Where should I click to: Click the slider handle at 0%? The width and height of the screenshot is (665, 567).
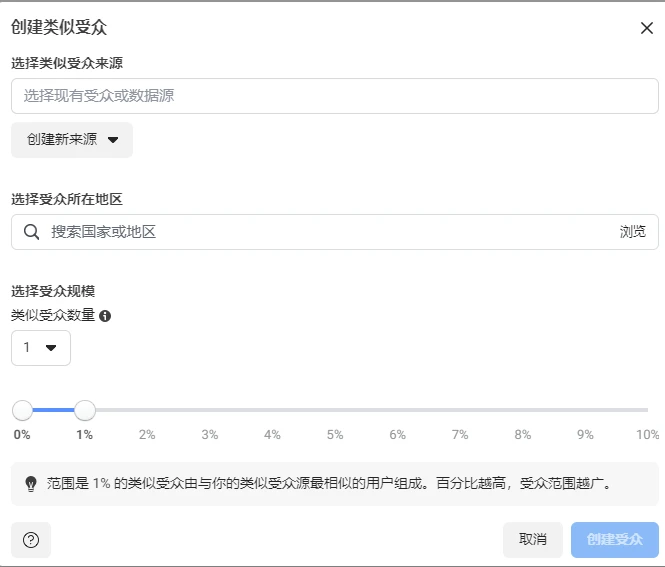point(22,410)
